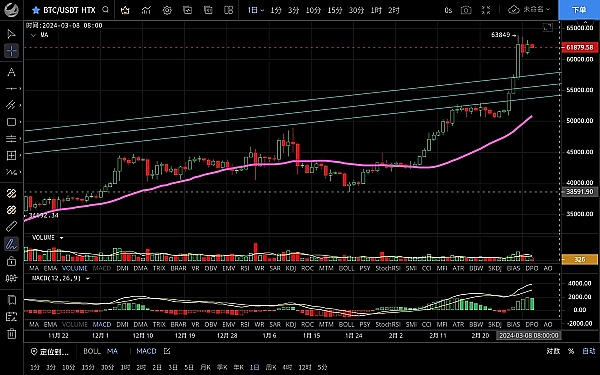This screenshot has width=600, height=375.
Task: Click the 61879.58 current price label
Action: pos(580,47)
